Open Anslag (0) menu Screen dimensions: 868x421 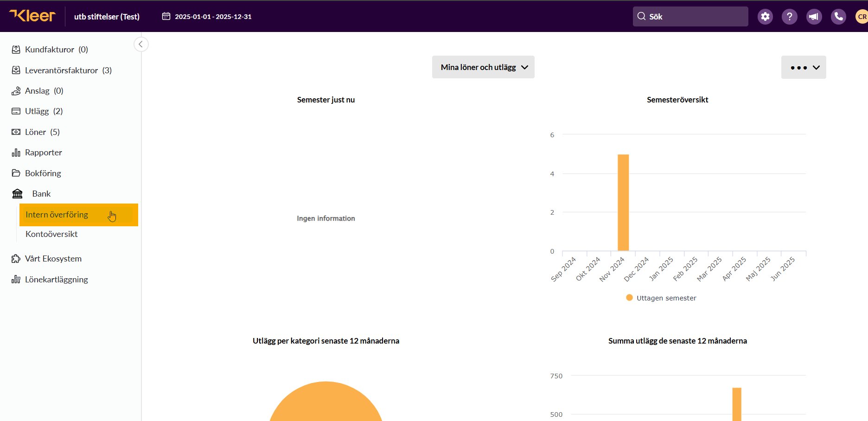point(44,91)
